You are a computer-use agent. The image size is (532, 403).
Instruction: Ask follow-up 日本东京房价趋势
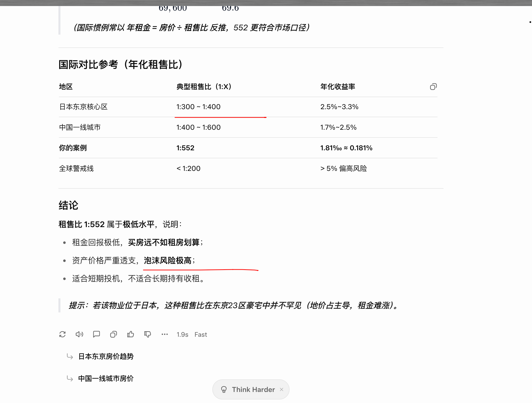(x=106, y=356)
